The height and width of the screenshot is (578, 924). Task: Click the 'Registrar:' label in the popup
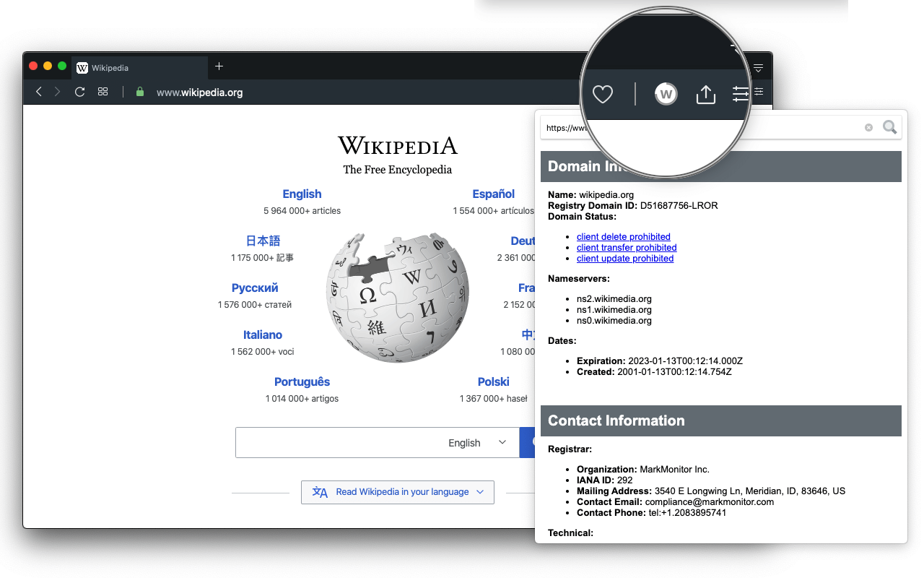tap(570, 449)
